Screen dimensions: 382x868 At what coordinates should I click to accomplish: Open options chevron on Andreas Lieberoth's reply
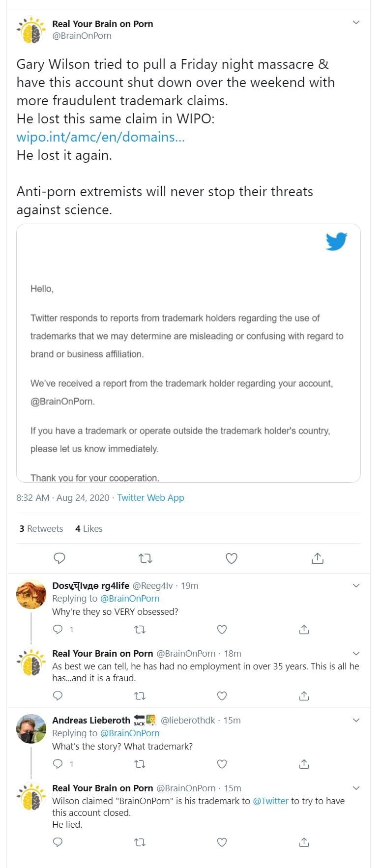tap(356, 720)
